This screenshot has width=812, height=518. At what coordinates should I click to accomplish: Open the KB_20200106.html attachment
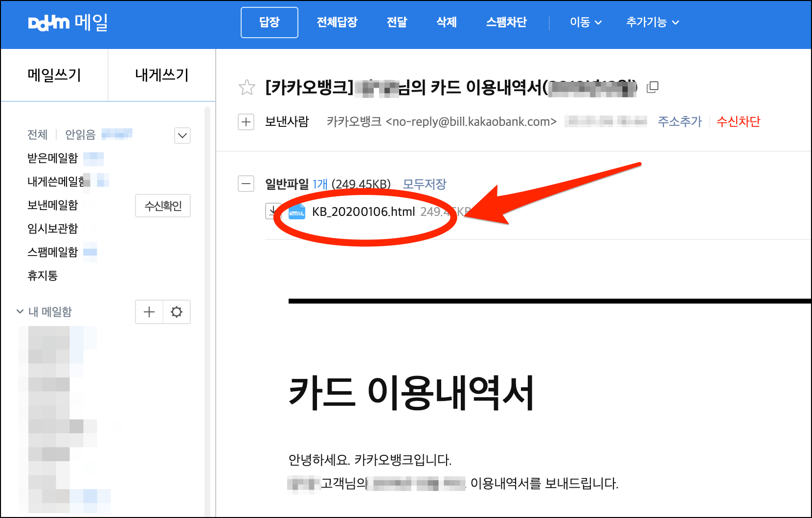pos(363,212)
